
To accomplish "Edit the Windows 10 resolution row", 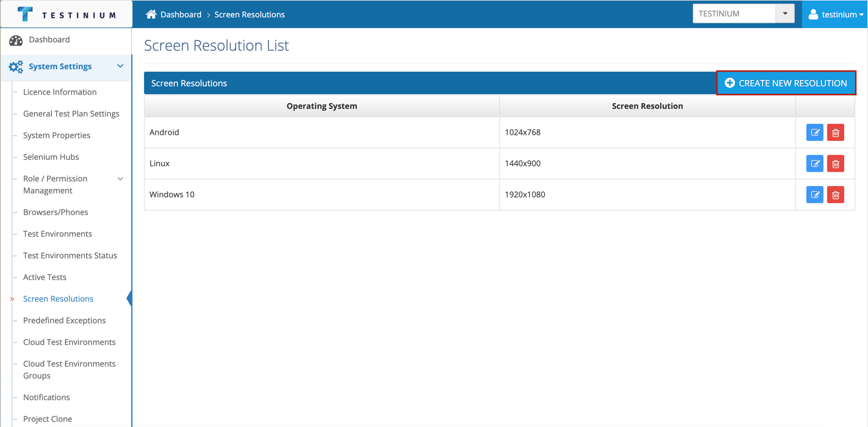I will click(x=815, y=195).
